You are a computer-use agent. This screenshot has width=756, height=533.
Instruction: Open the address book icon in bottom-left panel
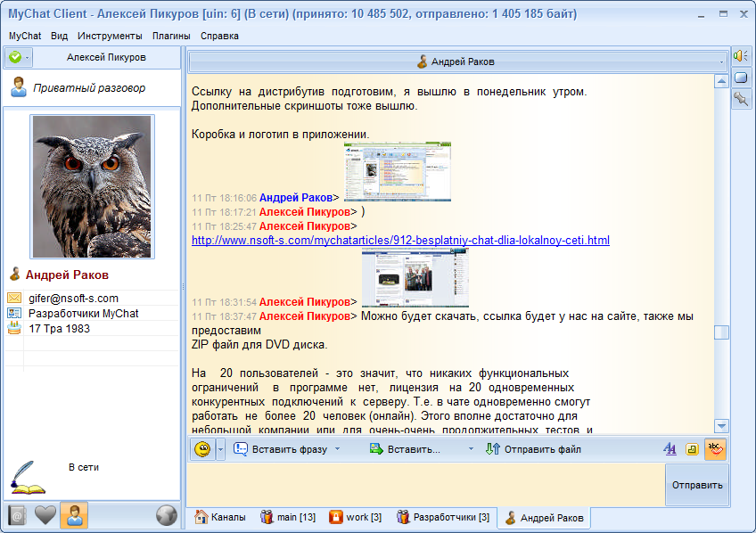point(17,516)
